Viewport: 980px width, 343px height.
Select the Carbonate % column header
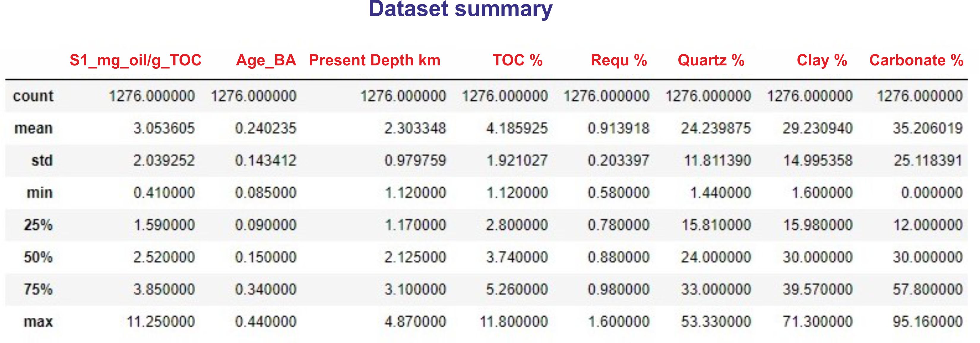916,60
